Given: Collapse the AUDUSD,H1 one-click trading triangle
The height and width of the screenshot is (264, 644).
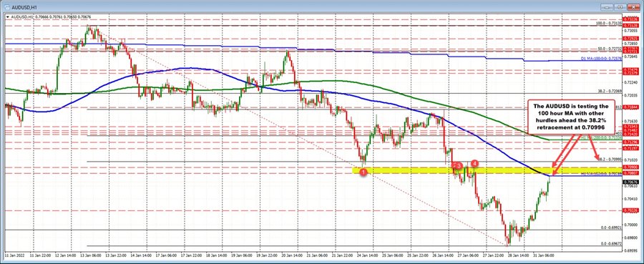Looking at the screenshot, I should [8, 17].
